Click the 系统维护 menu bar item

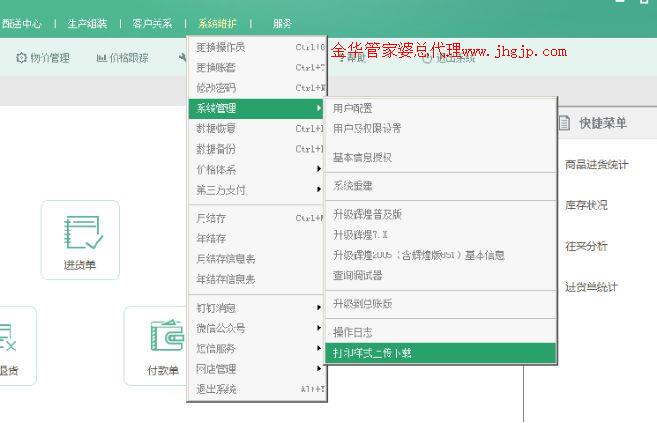tap(217, 23)
